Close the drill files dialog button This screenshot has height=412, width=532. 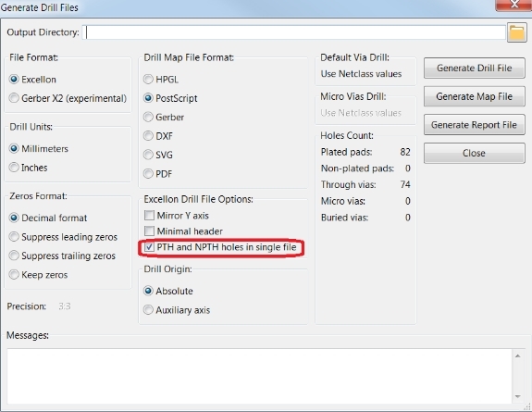475,153
